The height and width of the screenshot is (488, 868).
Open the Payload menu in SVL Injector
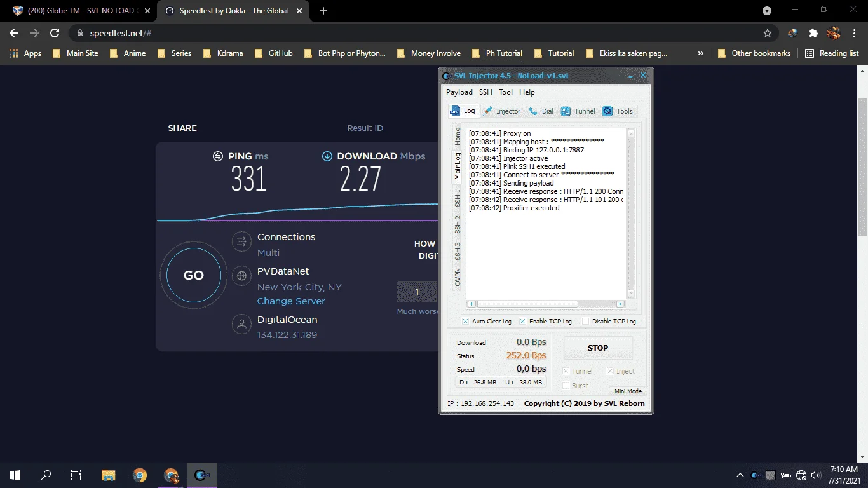tap(459, 92)
